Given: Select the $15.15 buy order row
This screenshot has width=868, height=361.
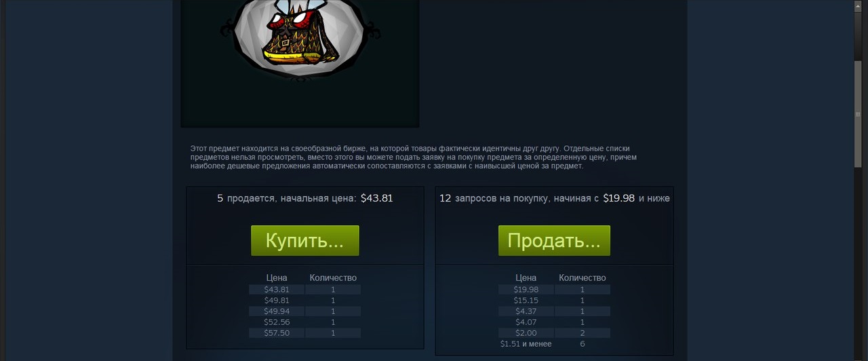Looking at the screenshot, I should 554,301.
